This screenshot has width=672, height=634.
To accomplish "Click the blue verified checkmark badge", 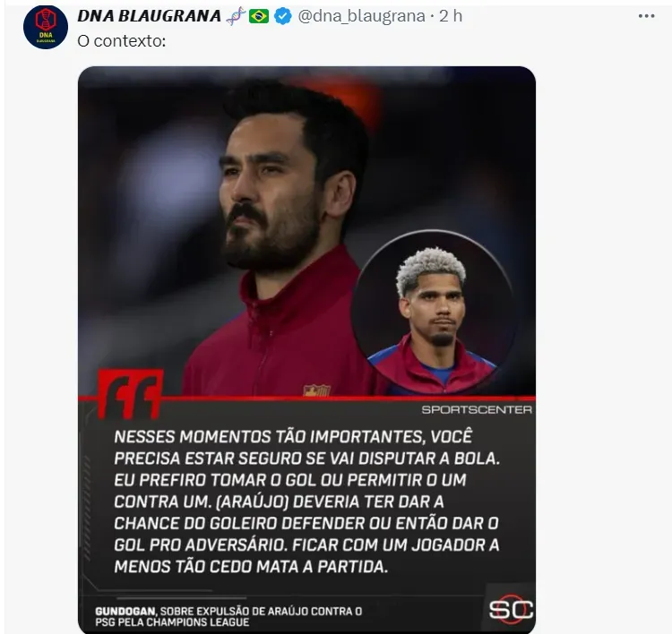I will [283, 17].
